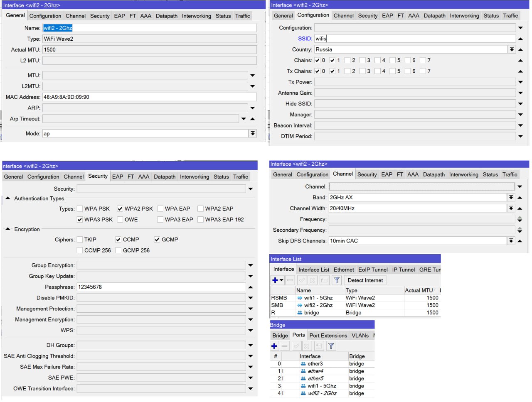Click the checkmark Enable icon in Interface List toolbar
Viewport: 532px width, 402px height.
tap(302, 280)
